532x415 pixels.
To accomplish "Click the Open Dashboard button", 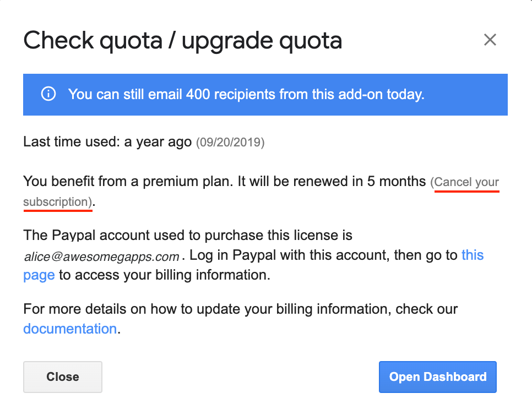I will click(x=438, y=377).
